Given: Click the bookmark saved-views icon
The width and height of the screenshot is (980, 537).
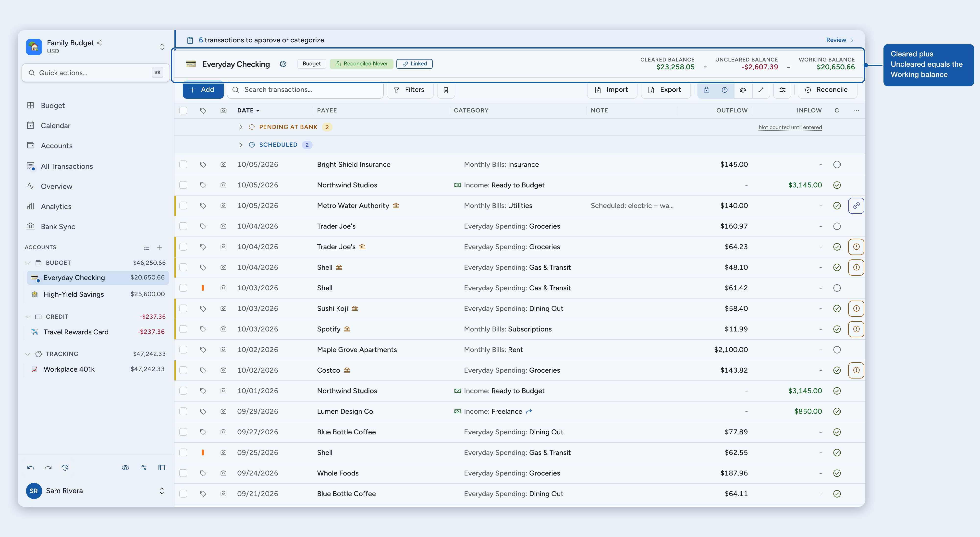Looking at the screenshot, I should [446, 90].
